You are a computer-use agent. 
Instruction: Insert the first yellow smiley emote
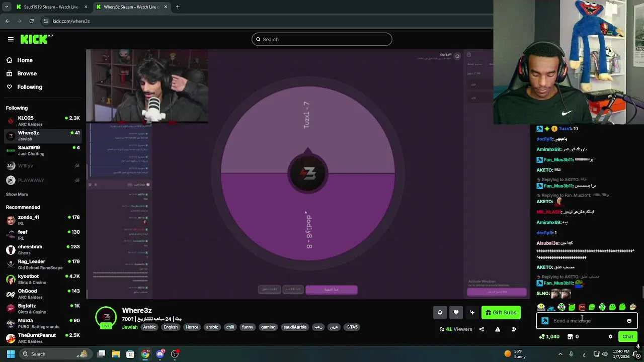pyautogui.click(x=541, y=307)
